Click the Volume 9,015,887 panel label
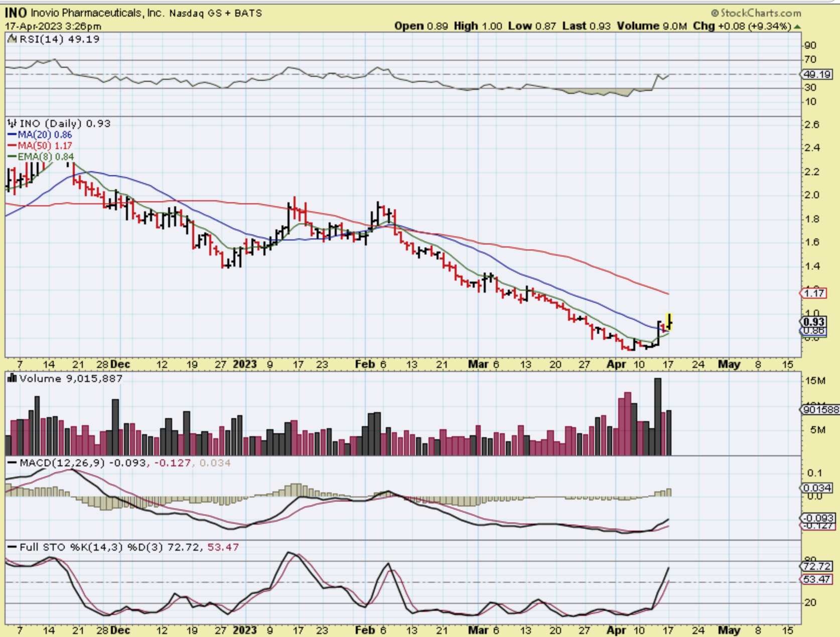 pyautogui.click(x=71, y=378)
